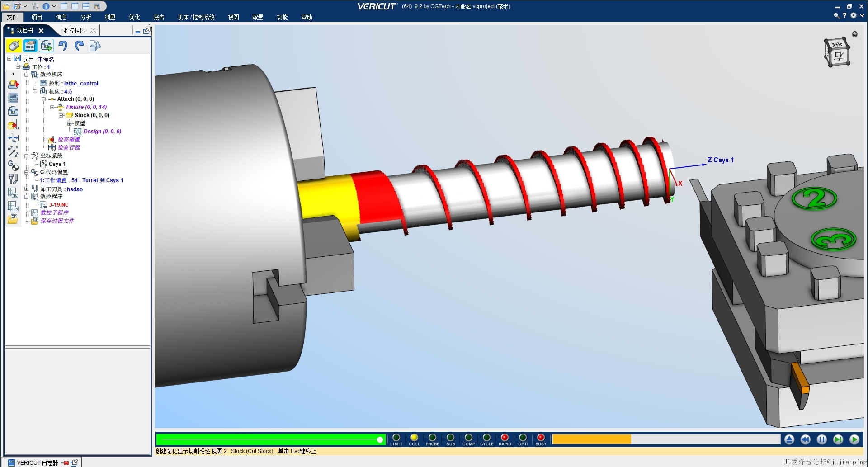The image size is (868, 467).
Task: Collapse the sidebar icon strip arrow
Action: (x=14, y=74)
